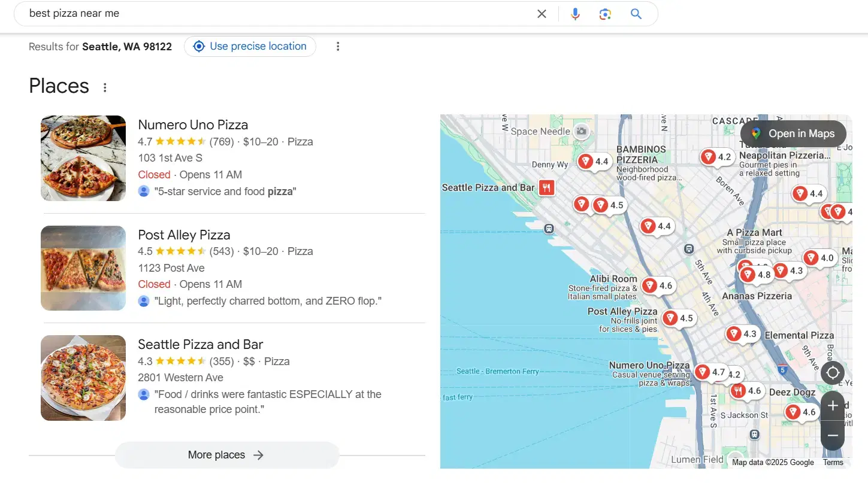Click the review about 'ZERO flop'
Screen dimensions: 868x483
coord(268,301)
